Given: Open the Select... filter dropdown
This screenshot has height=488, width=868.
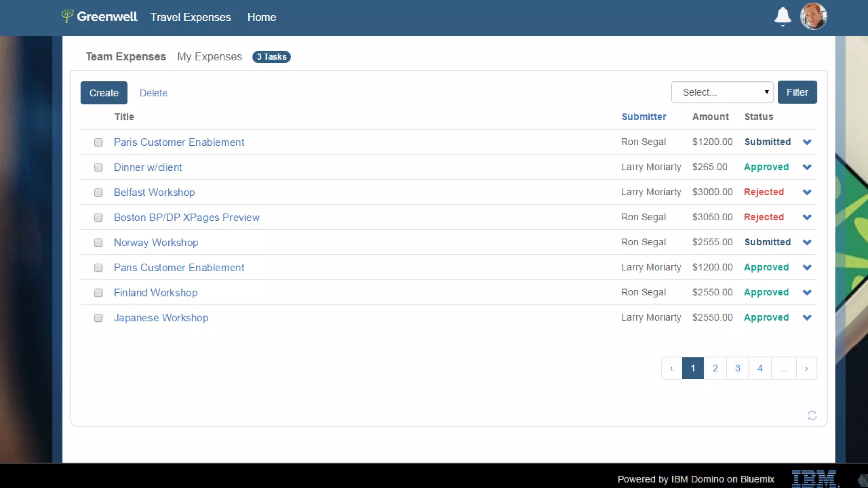Looking at the screenshot, I should tap(722, 92).
